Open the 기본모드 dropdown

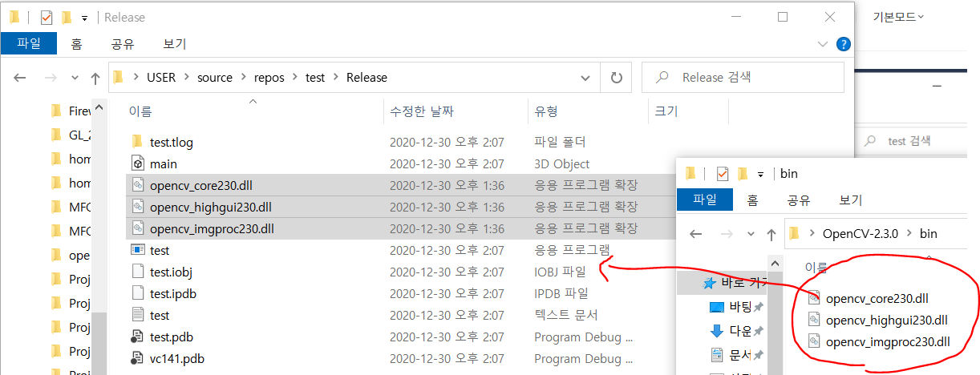click(x=898, y=16)
